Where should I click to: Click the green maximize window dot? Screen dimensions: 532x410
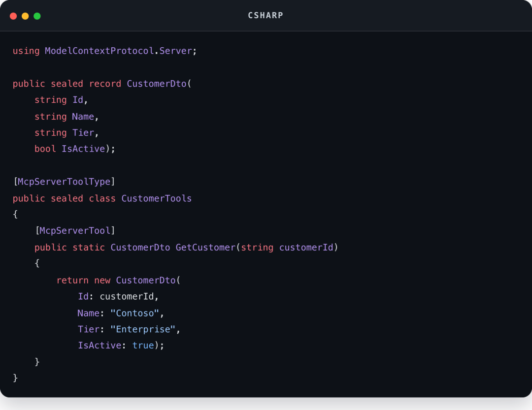pos(37,16)
